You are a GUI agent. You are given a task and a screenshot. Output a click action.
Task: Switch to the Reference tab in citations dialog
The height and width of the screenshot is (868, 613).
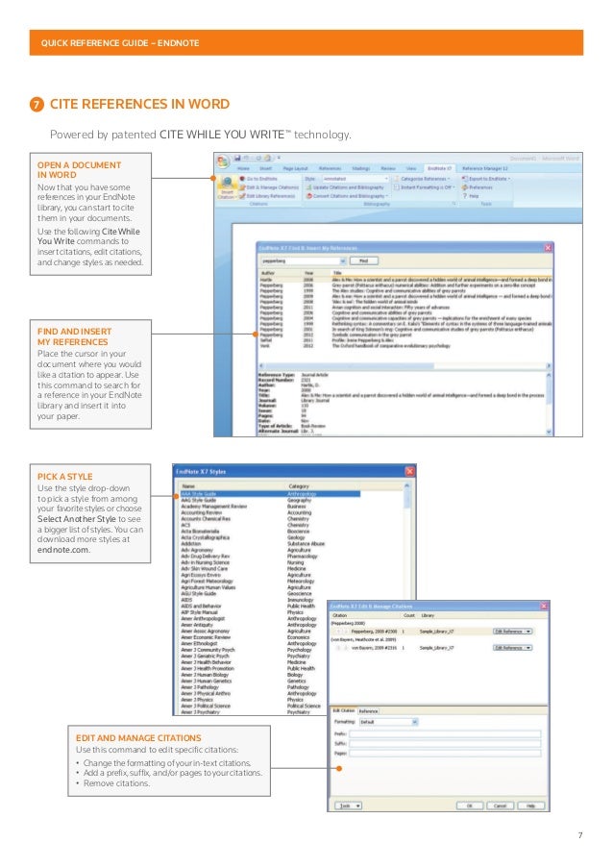tap(368, 710)
